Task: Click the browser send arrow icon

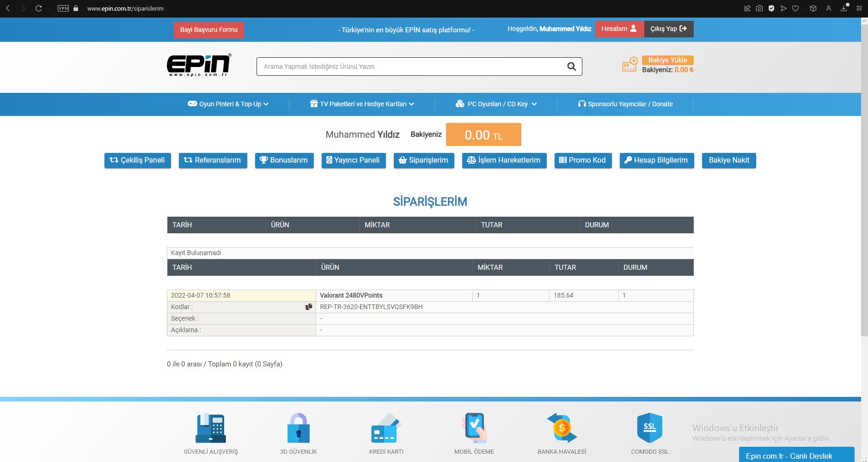Action: point(783,8)
